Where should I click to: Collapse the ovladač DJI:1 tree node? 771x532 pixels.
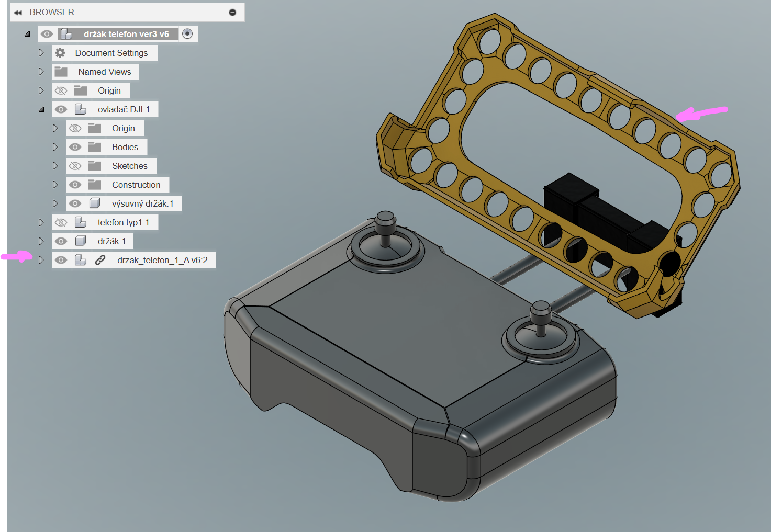click(x=41, y=109)
